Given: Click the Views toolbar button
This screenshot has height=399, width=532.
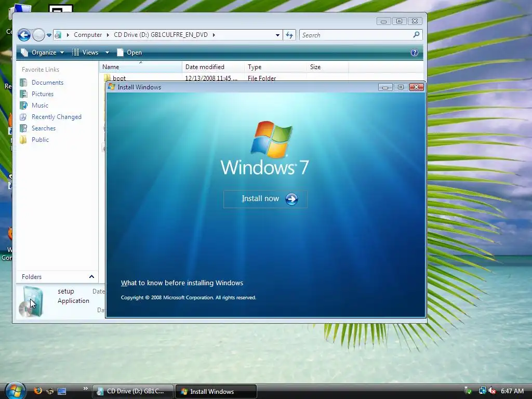Looking at the screenshot, I should 86,52.
